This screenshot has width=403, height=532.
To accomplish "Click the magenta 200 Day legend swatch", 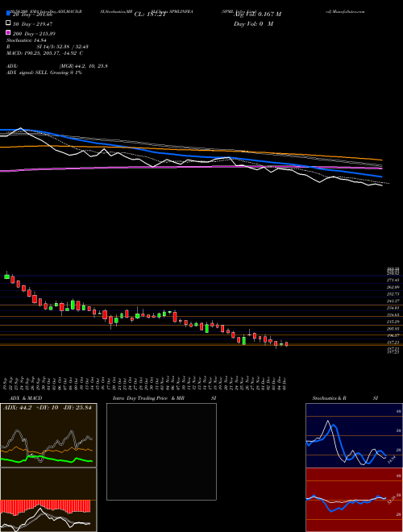I will tap(8, 33).
